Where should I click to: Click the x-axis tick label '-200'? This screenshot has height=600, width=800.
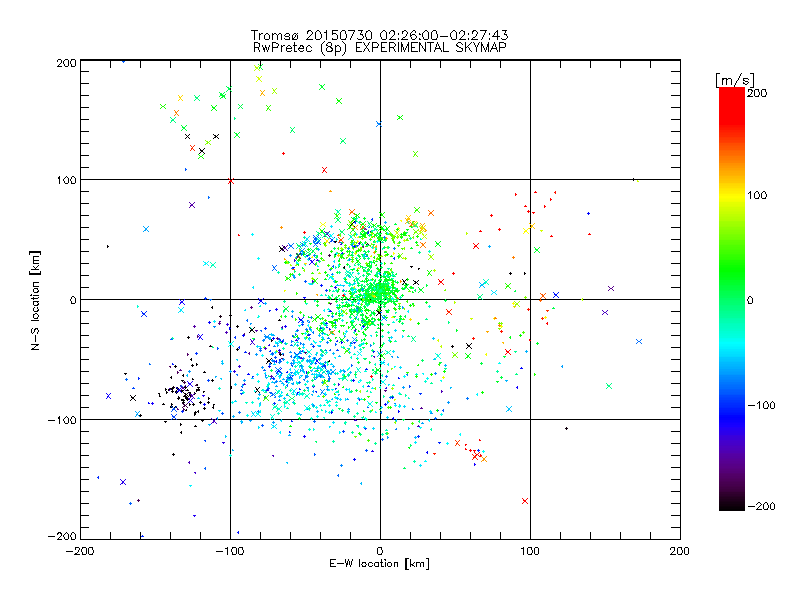point(80,551)
